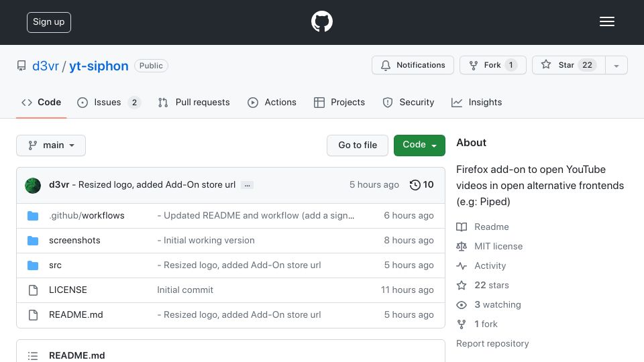This screenshot has width=644, height=362.
Task: Open the screenshots folder
Action: pyautogui.click(x=74, y=240)
